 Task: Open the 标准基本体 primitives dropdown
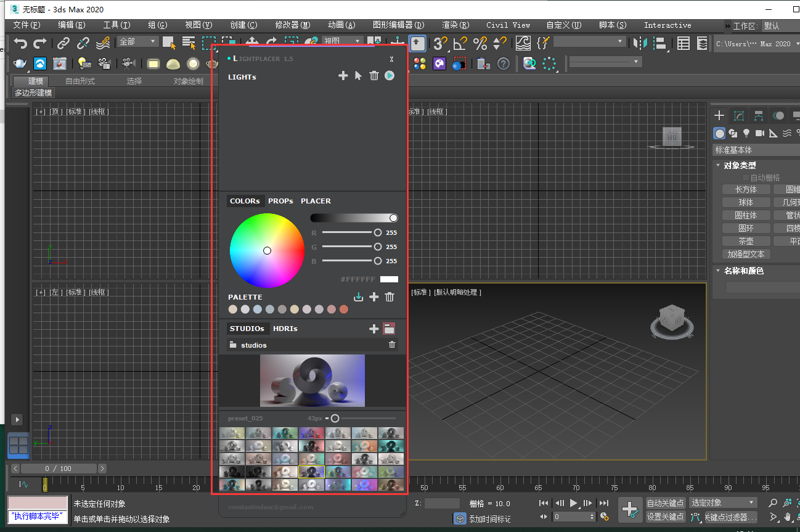755,149
